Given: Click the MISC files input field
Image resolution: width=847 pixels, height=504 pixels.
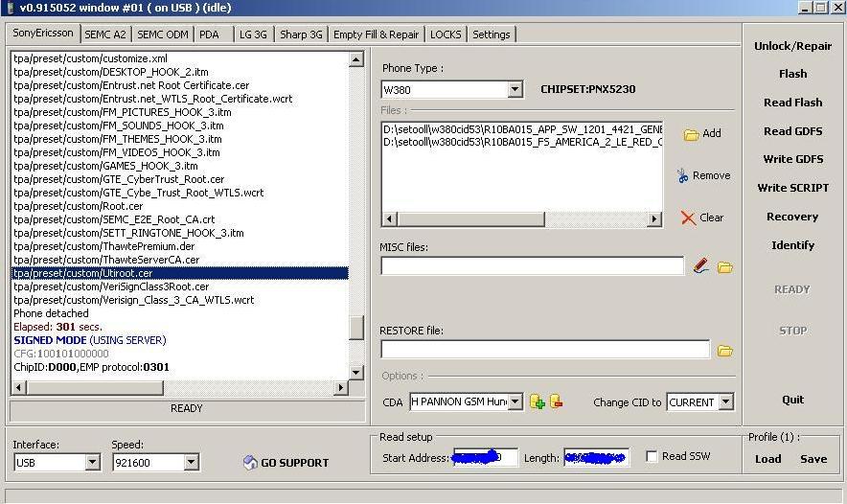Looking at the screenshot, I should (532, 265).
